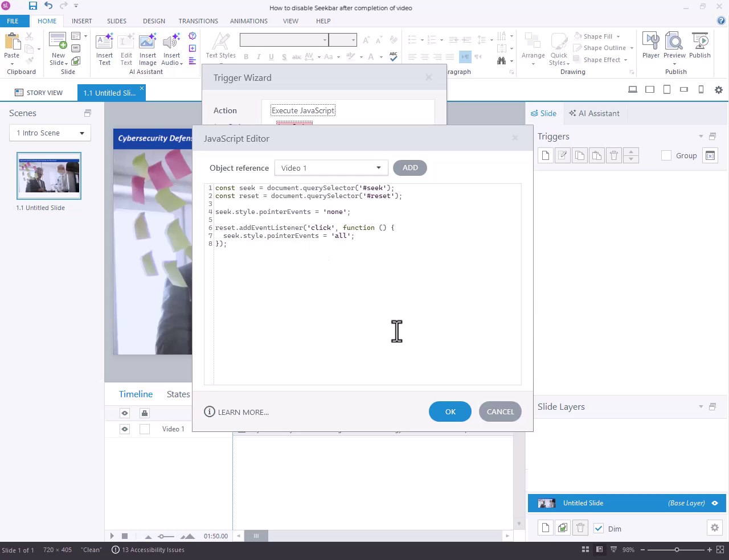The height and width of the screenshot is (560, 729).
Task: Click the Save icon in title bar
Action: pos(32,6)
